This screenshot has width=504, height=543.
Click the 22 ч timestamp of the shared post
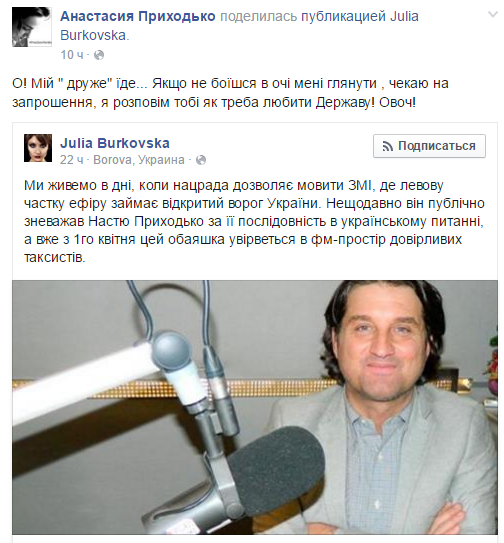coord(72,160)
